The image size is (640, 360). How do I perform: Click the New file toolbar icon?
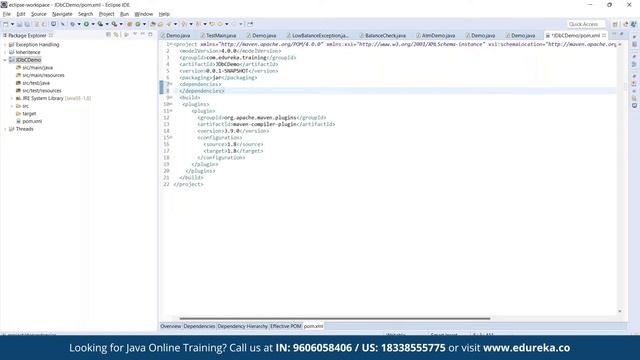pyautogui.click(x=6, y=24)
